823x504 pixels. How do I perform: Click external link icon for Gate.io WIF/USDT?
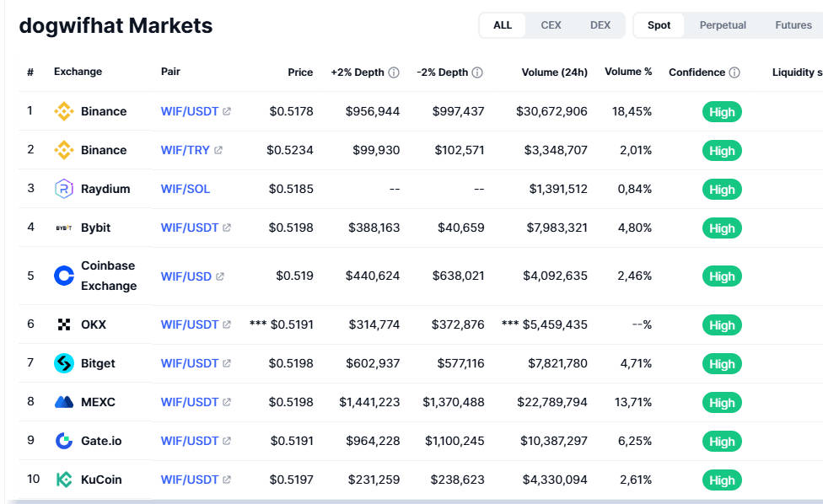coord(227,441)
